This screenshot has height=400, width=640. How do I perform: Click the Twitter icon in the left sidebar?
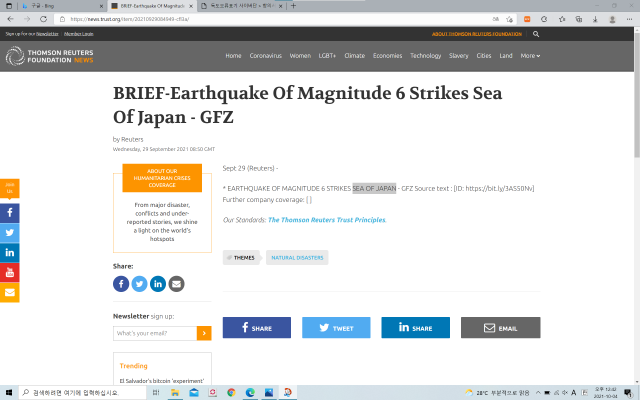pyautogui.click(x=10, y=233)
